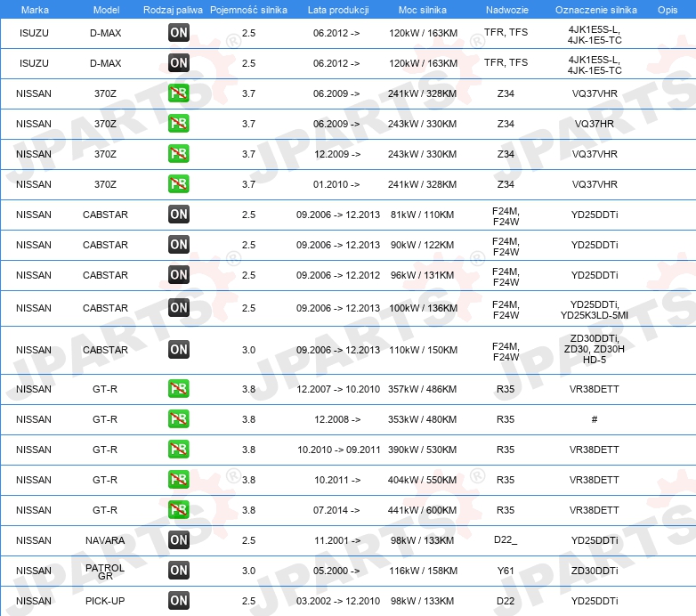Click the 03.2002 -> 12.2010 date cell
This screenshot has width=696, height=616.
[x=338, y=601]
